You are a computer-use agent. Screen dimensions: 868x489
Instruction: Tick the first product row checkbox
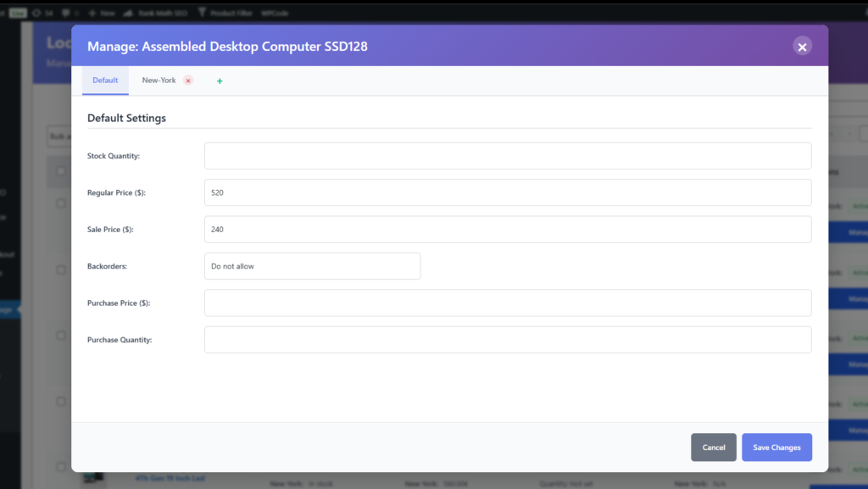tap(61, 203)
